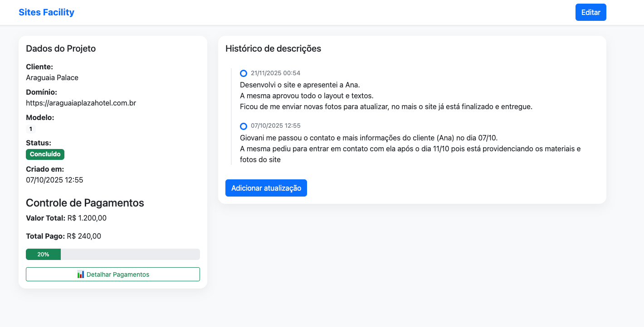Screen dimensions: 644x327
Task: Select the timestamp 21/11/2025 00:54
Action: pos(276,73)
